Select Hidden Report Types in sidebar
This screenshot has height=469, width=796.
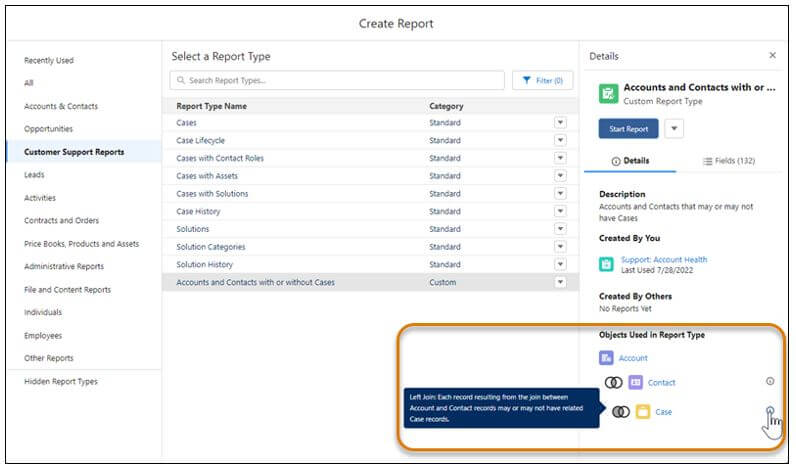click(x=61, y=381)
